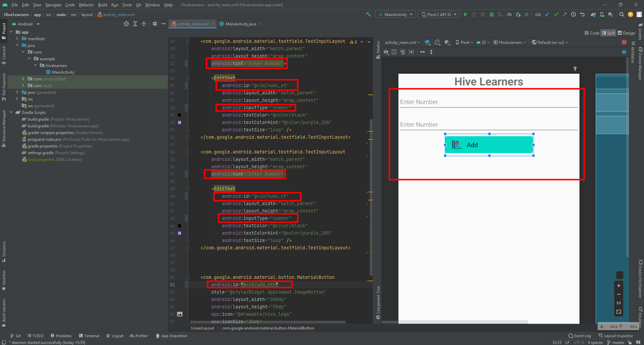
Task: Open Logcat tool window
Action: (x=114, y=336)
